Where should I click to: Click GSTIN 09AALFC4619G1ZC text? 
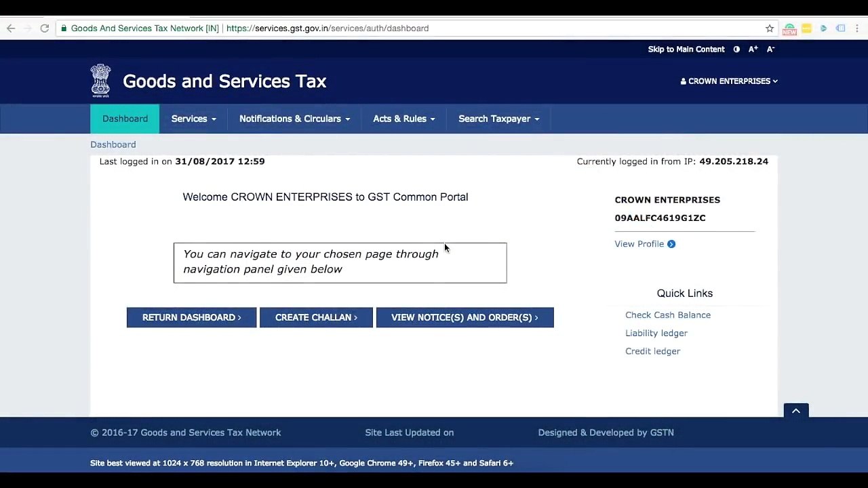tap(660, 218)
